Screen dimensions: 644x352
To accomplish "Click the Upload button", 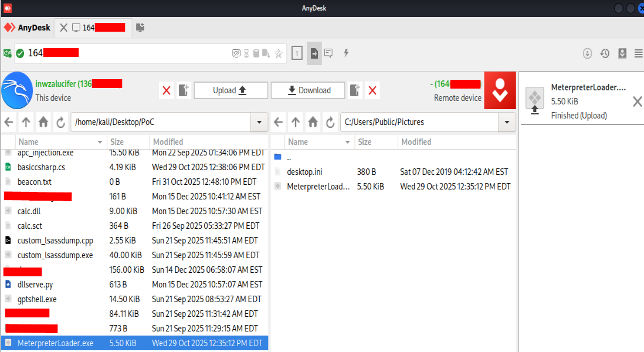I will [231, 90].
